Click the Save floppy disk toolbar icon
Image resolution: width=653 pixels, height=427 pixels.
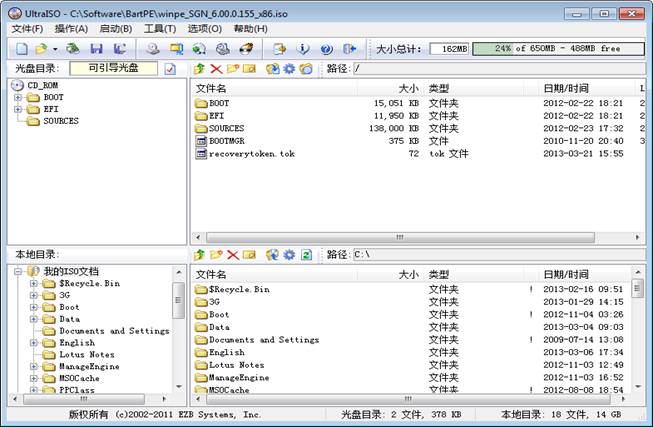point(97,48)
